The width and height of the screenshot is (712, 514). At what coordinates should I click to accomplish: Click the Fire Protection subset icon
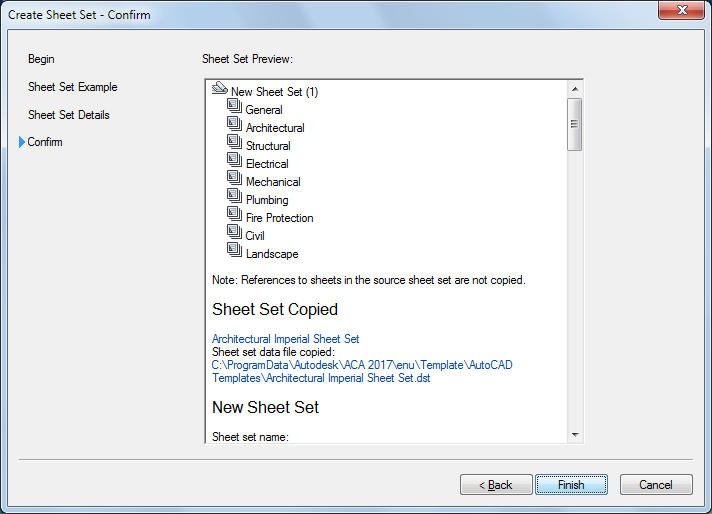pos(235,216)
